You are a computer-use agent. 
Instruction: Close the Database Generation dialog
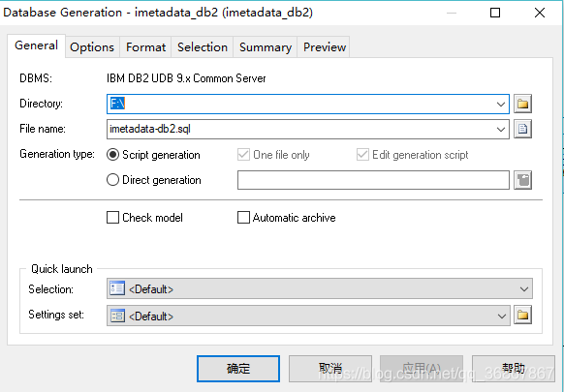pyautogui.click(x=540, y=13)
